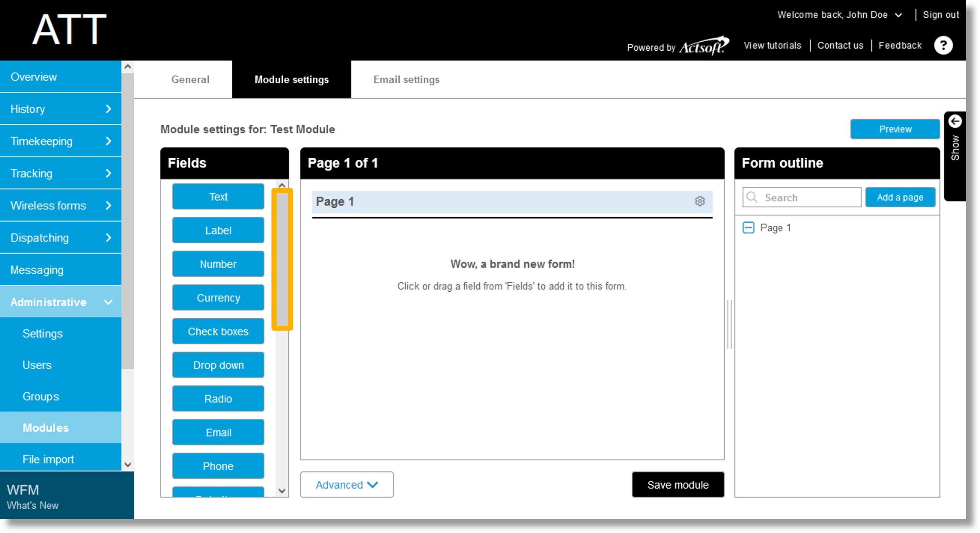
Task: Open the Advanced dropdown
Action: [x=346, y=485]
